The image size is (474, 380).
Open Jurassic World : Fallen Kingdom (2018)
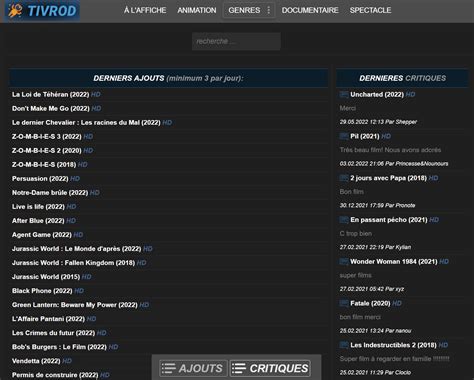click(73, 262)
